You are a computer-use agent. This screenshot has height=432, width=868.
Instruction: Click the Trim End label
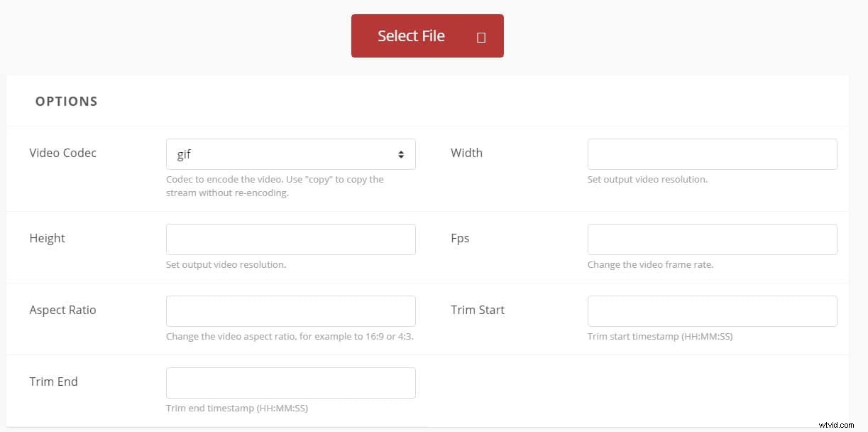[53, 382]
